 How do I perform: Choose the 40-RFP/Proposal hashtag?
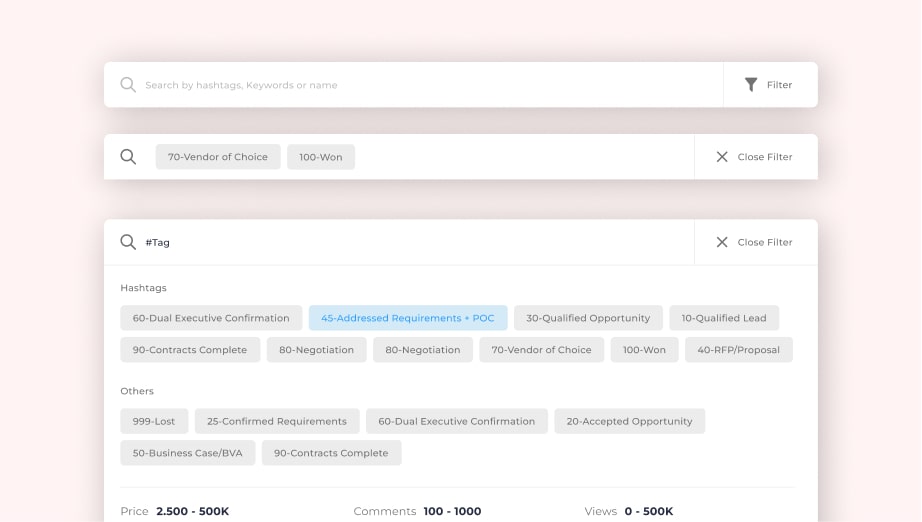tap(739, 350)
